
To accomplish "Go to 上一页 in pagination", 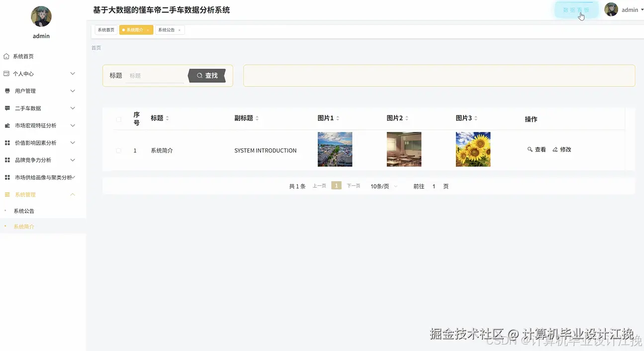I will coord(319,186).
